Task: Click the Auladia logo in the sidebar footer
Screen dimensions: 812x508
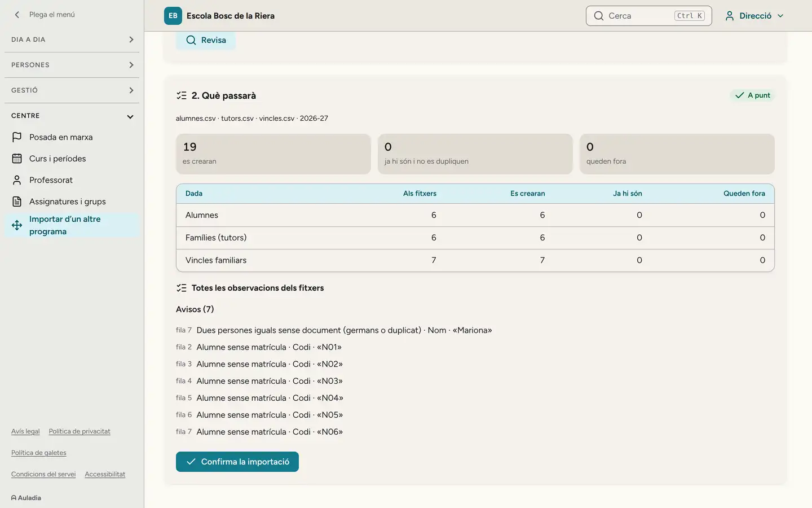Action: tap(26, 498)
